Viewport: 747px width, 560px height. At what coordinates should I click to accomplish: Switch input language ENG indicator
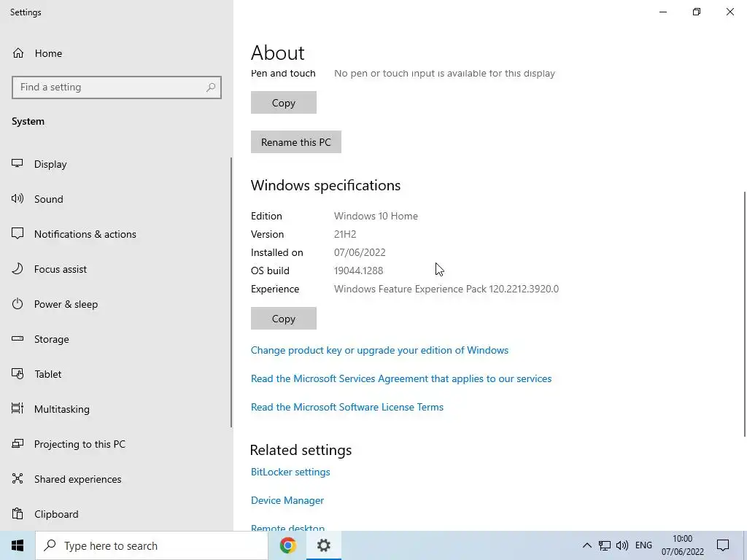pos(643,545)
